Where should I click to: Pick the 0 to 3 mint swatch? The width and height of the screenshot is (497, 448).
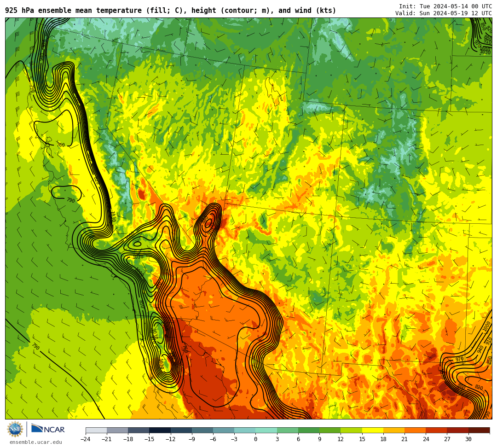(x=266, y=430)
